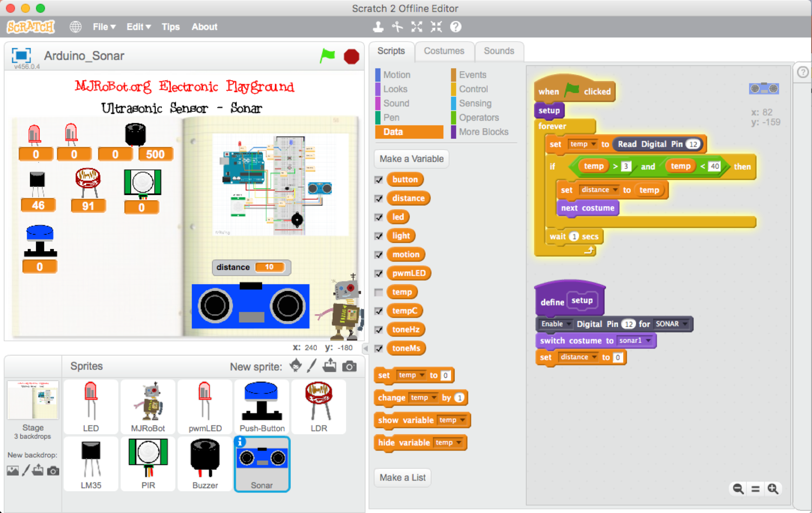Select the scissors delete tool
The image size is (812, 513).
tap(397, 27)
